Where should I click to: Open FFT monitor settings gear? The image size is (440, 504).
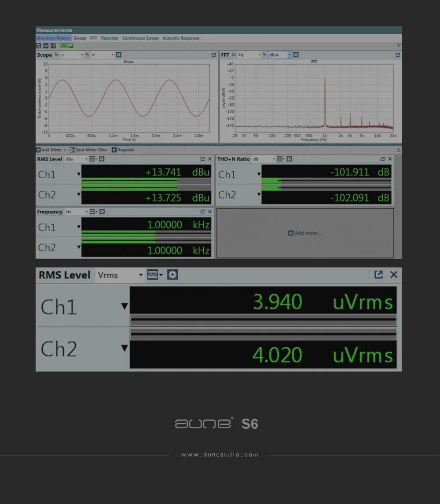click(x=296, y=55)
